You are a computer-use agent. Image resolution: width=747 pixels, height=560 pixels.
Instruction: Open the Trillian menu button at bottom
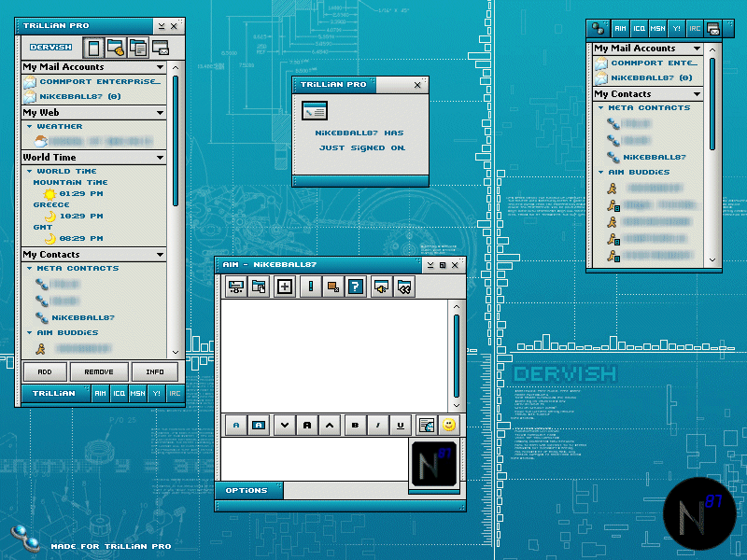(56, 393)
